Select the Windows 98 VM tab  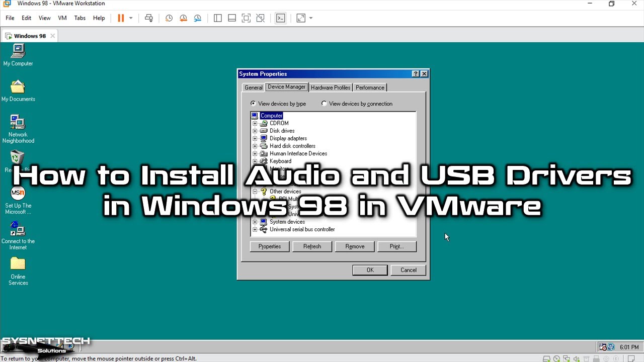tap(29, 36)
